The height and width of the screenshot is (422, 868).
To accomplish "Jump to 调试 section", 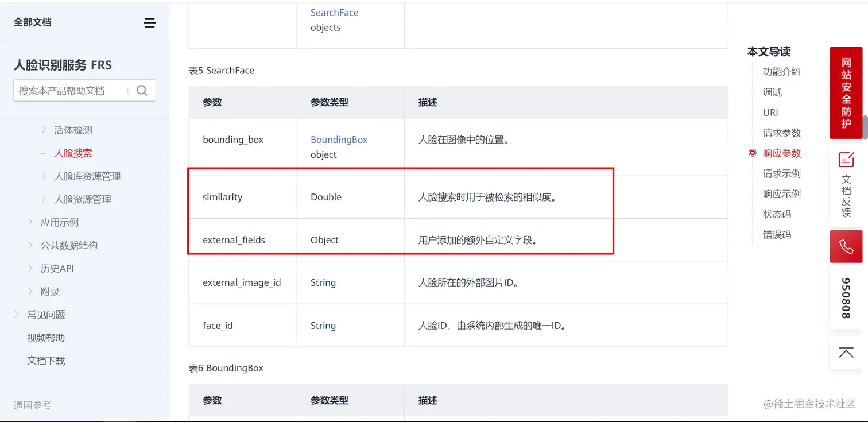I will point(772,92).
